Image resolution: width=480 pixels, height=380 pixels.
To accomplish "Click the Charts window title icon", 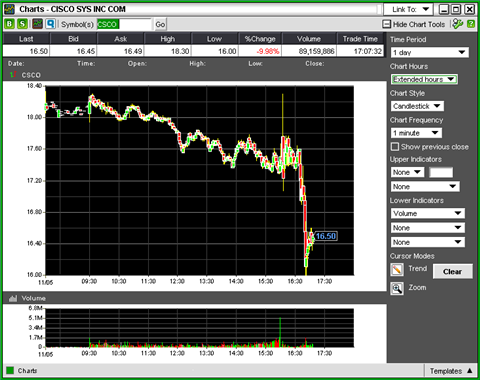I will pyautogui.click(x=9, y=9).
